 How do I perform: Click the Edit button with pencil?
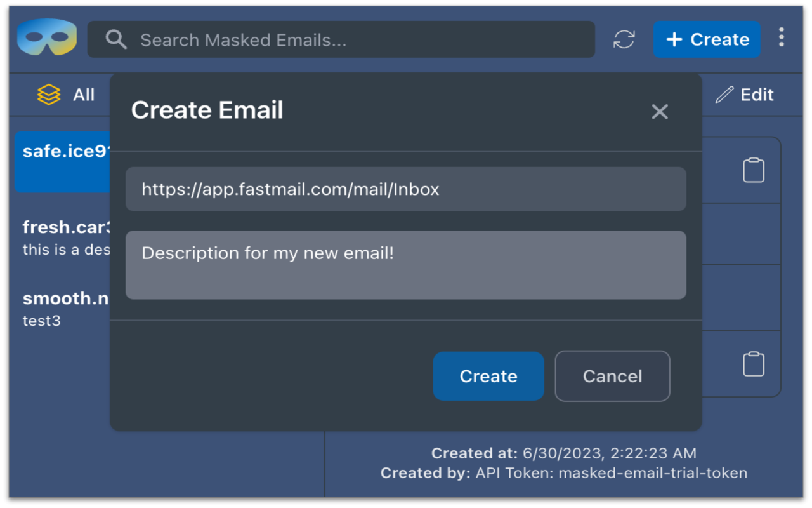coord(745,95)
